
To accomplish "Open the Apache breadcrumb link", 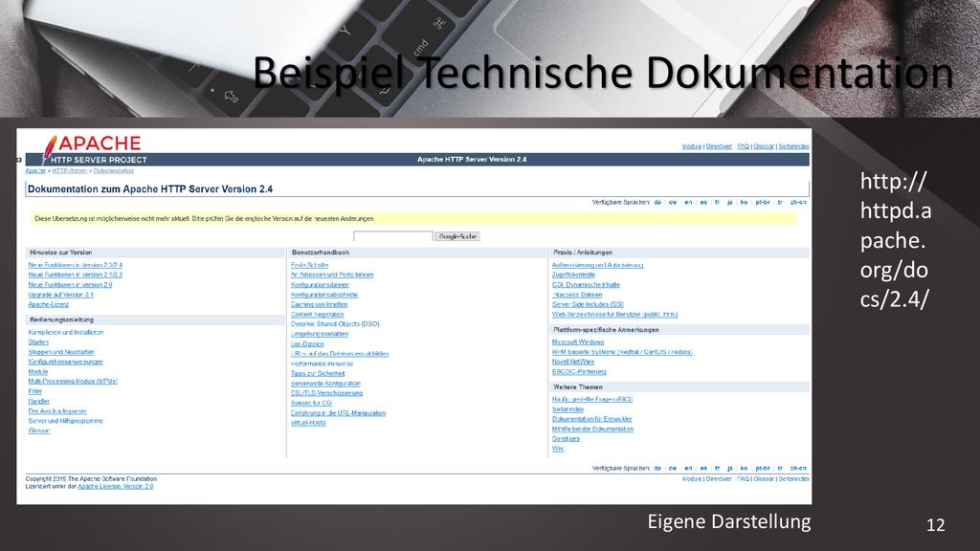I will [35, 170].
